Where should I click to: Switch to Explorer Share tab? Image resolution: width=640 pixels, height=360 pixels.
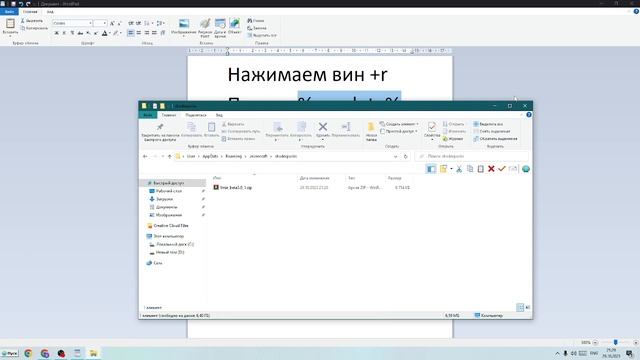196,115
